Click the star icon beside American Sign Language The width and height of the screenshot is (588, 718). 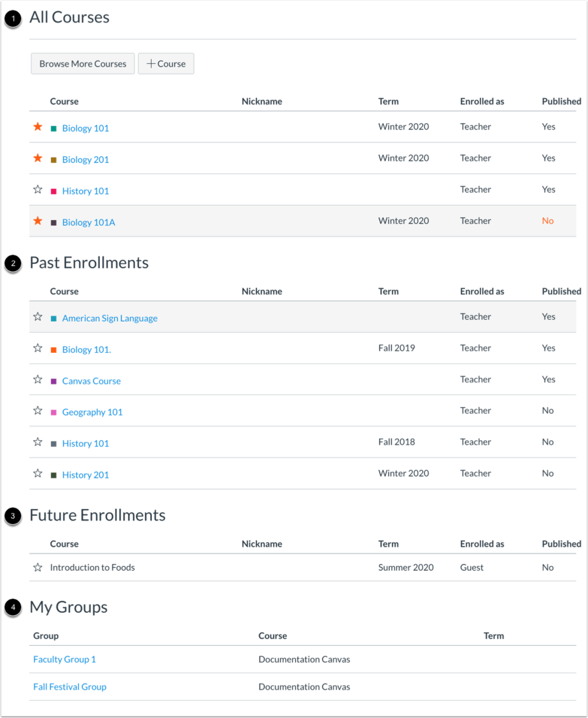click(38, 317)
